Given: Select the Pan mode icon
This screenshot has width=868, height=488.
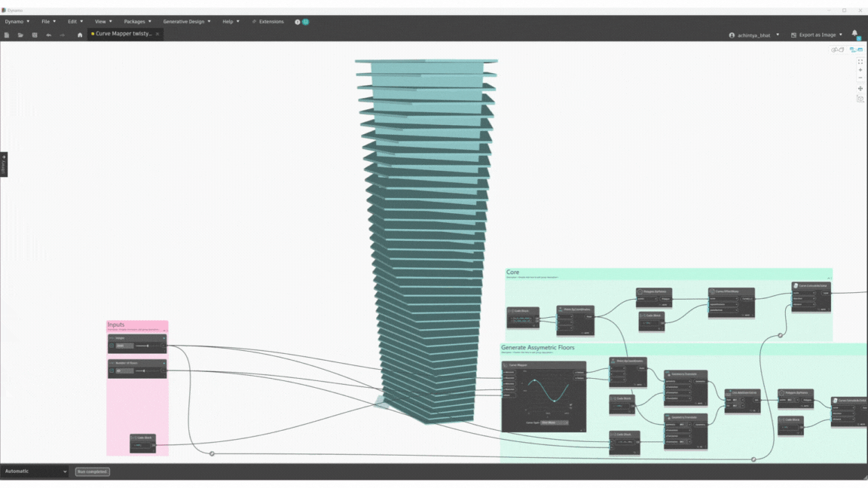Looking at the screenshot, I should click(860, 89).
